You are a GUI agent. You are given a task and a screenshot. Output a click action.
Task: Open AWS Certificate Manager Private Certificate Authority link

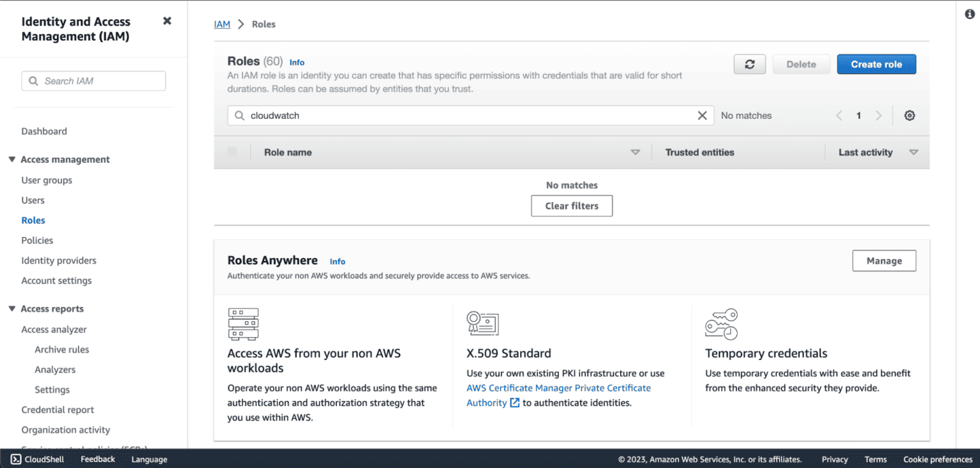(558, 388)
